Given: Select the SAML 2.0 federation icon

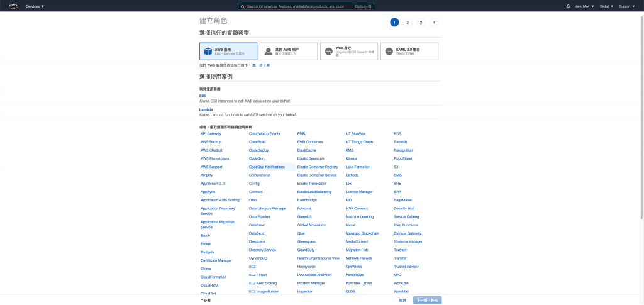Looking at the screenshot, I should point(389,52).
